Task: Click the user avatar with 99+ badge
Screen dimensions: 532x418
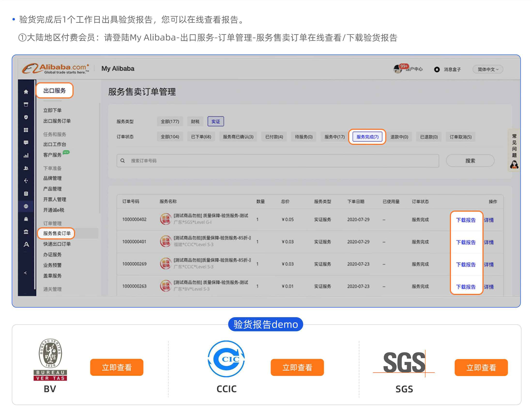Action: 397,69
